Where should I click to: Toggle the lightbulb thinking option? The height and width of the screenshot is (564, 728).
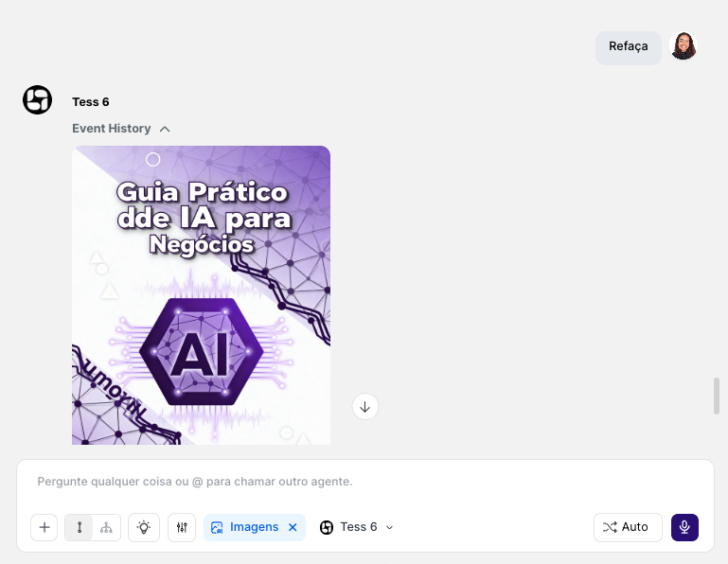pyautogui.click(x=144, y=527)
